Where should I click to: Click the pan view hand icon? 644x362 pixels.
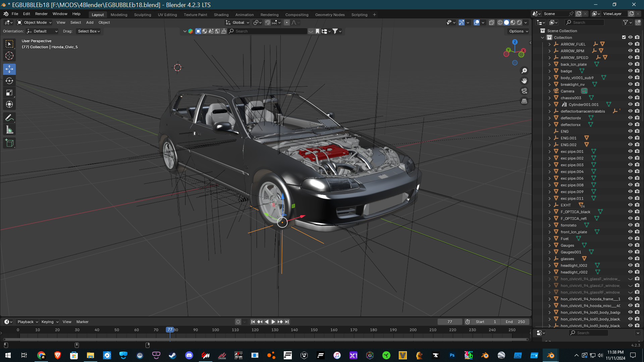point(524,81)
